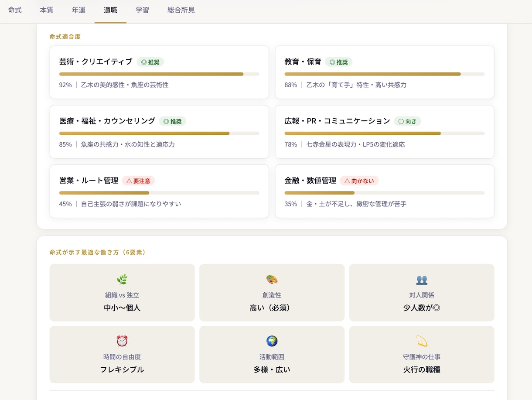Select the 芸術・クリエイティブ card title
532x400 pixels.
pyautogui.click(x=96, y=62)
